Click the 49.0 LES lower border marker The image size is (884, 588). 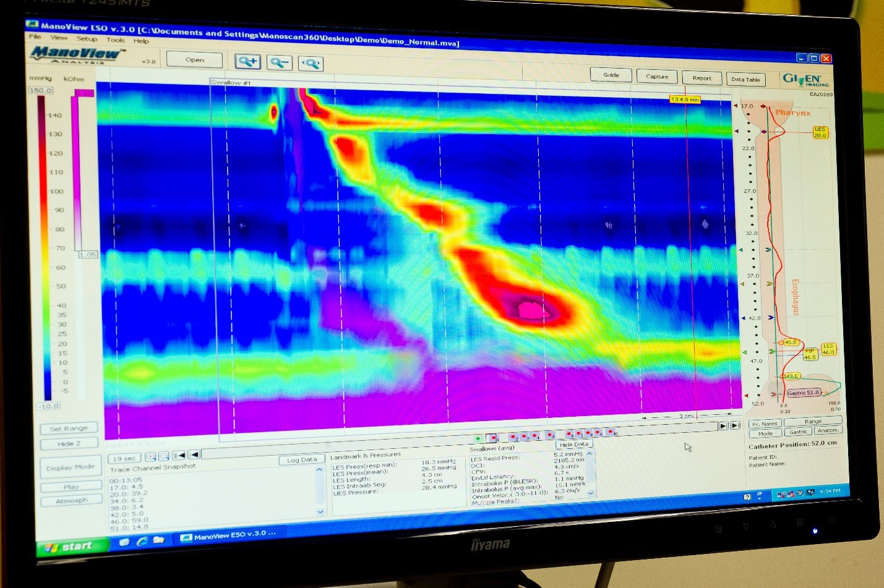point(791,376)
